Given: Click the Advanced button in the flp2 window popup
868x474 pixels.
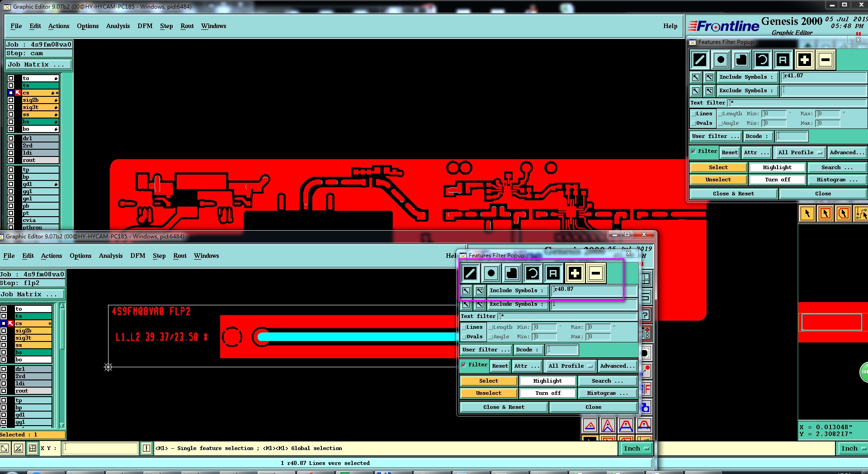Looking at the screenshot, I should click(618, 366).
